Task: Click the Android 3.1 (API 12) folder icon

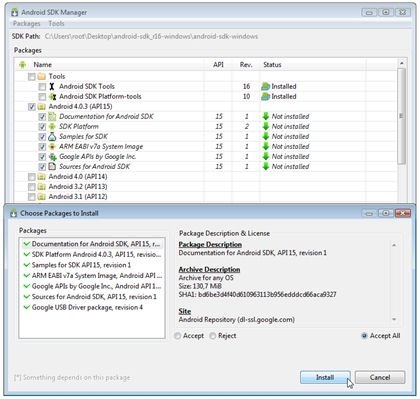Action: (x=42, y=197)
